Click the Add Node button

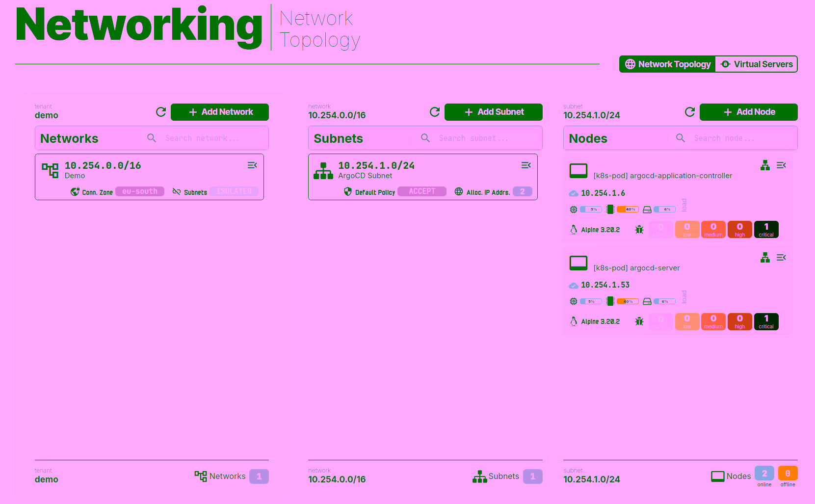pos(749,112)
